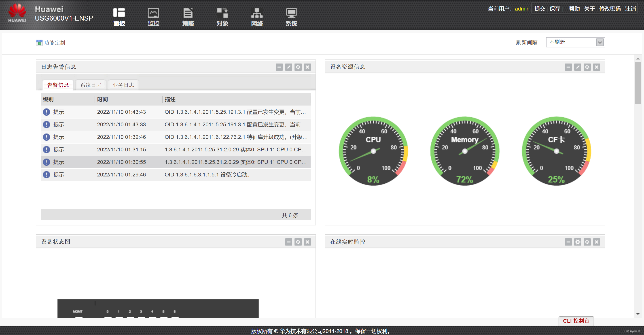644x335 pixels.
Task: Refresh the 设备资源信息 panel
Action: click(x=587, y=67)
